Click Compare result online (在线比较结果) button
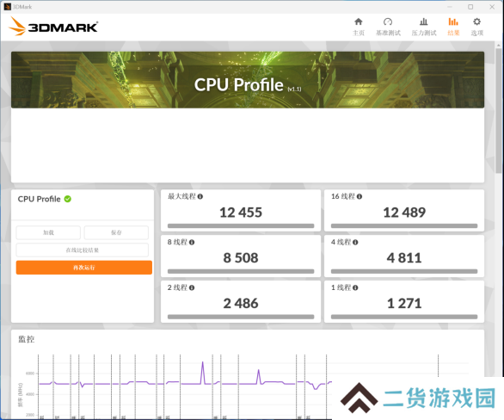The height and width of the screenshot is (420, 504). click(83, 250)
